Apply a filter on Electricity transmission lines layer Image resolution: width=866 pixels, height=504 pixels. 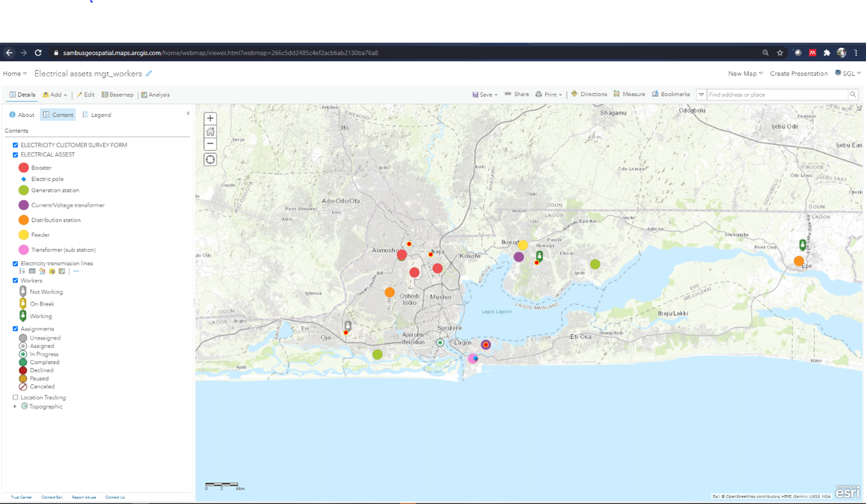(52, 271)
